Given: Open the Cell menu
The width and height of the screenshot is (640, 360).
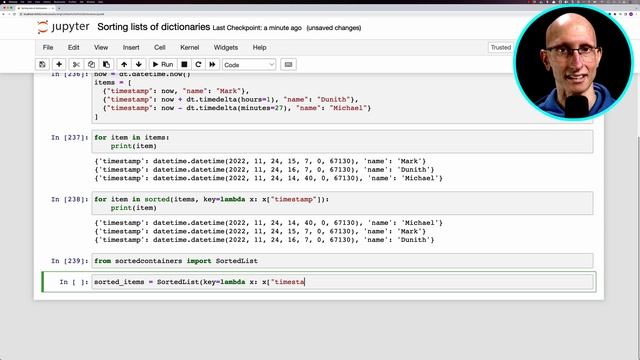Looking at the screenshot, I should pyautogui.click(x=160, y=47).
